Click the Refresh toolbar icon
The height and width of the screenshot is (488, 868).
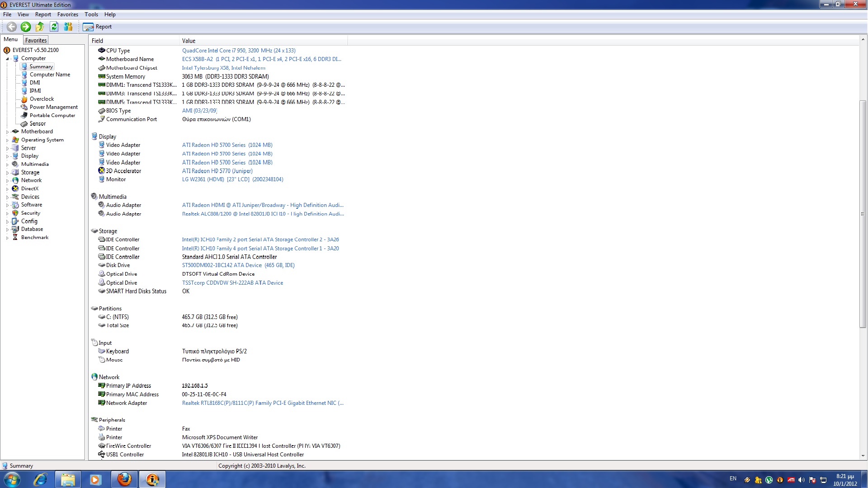pos(54,27)
